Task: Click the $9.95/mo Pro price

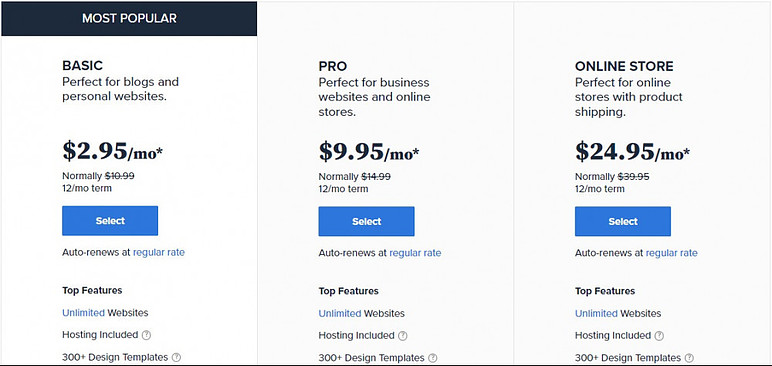Action: tap(369, 152)
